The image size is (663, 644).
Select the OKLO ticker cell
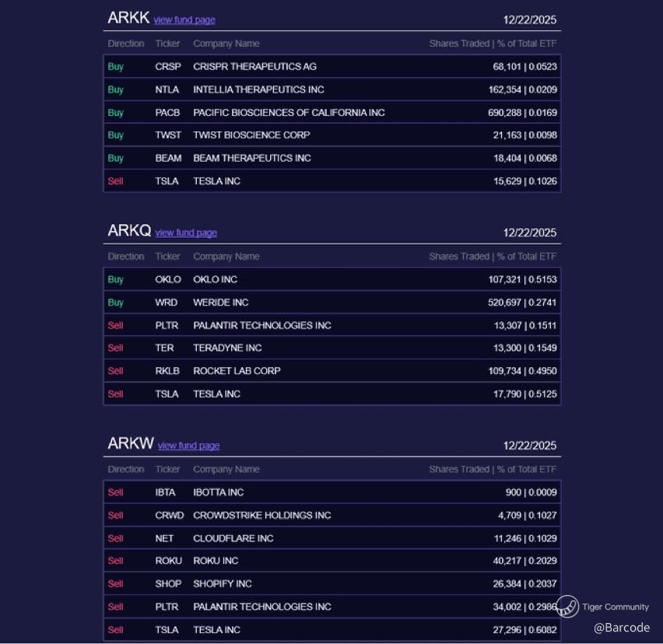(x=168, y=280)
